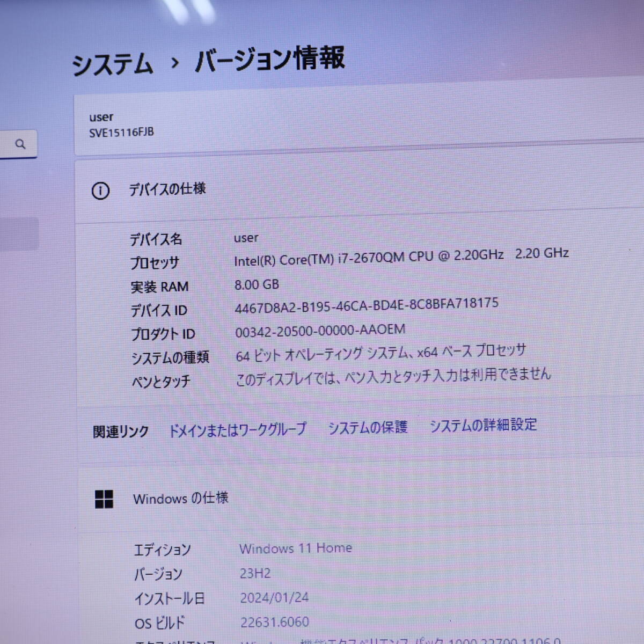This screenshot has height=644, width=644.
Task: Click the search magnifier icon
Action: point(20,144)
